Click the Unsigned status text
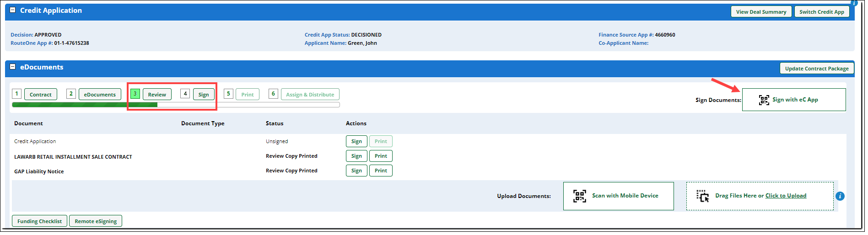This screenshot has width=868, height=235. (277, 141)
